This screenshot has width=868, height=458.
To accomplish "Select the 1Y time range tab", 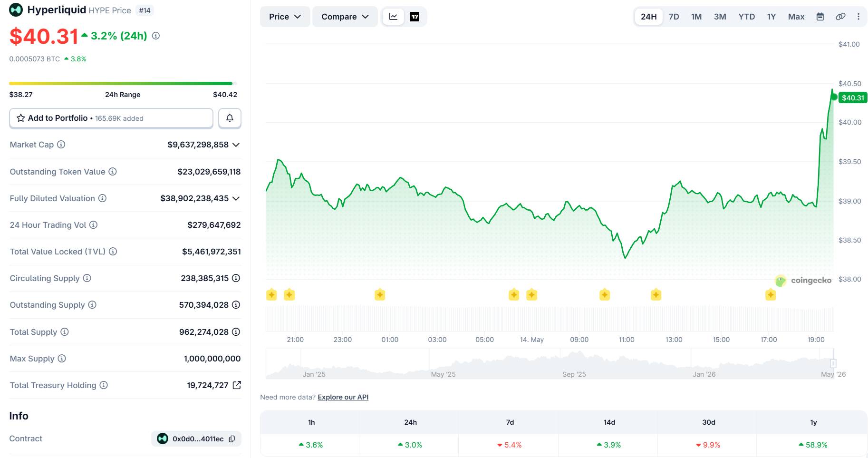I will (772, 17).
